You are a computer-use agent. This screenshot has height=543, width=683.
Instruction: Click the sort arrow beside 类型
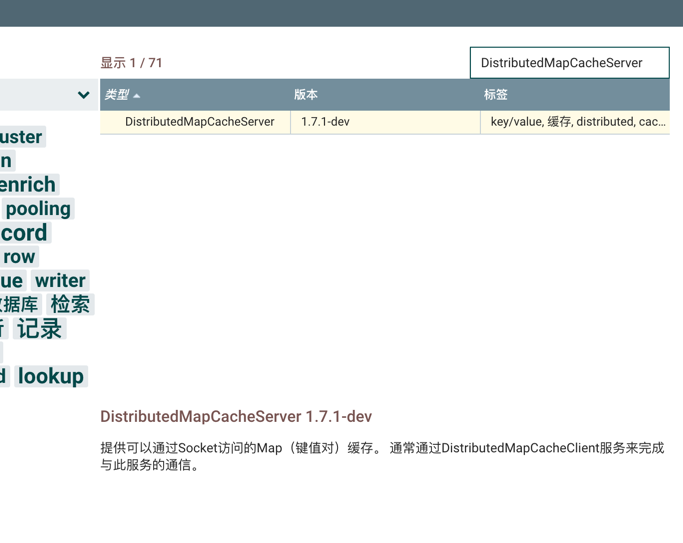click(x=137, y=96)
